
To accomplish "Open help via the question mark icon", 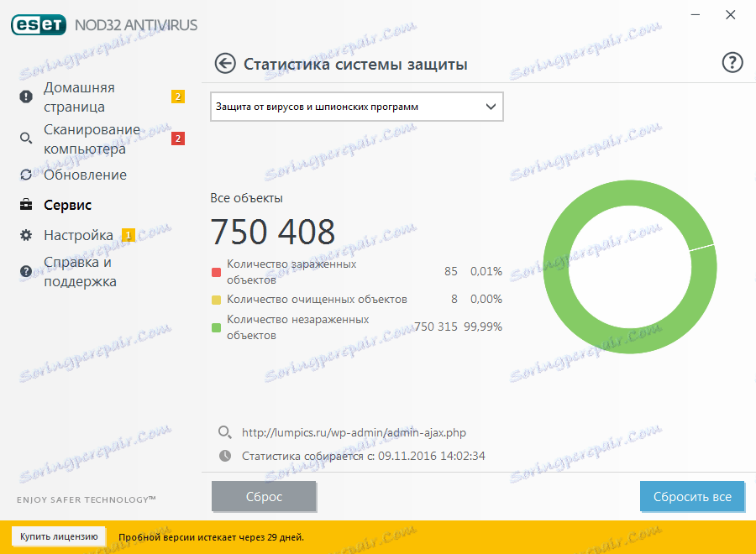I will pyautogui.click(x=732, y=63).
